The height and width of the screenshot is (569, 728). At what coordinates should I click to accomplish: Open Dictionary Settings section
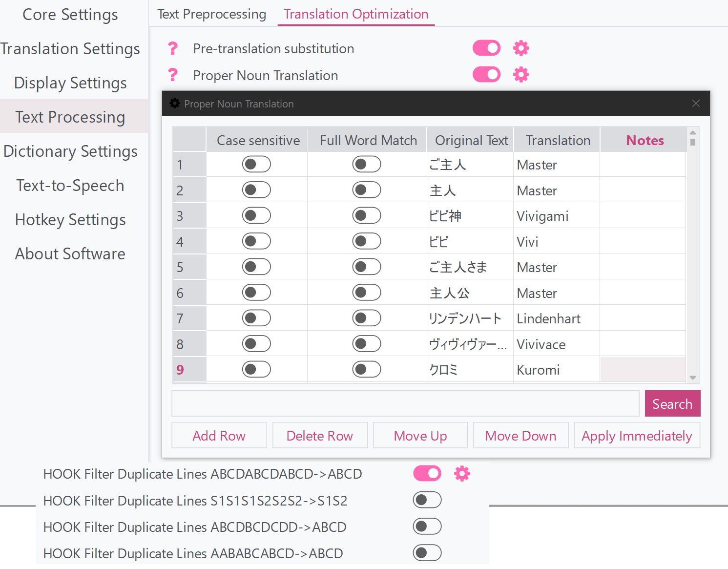click(70, 151)
